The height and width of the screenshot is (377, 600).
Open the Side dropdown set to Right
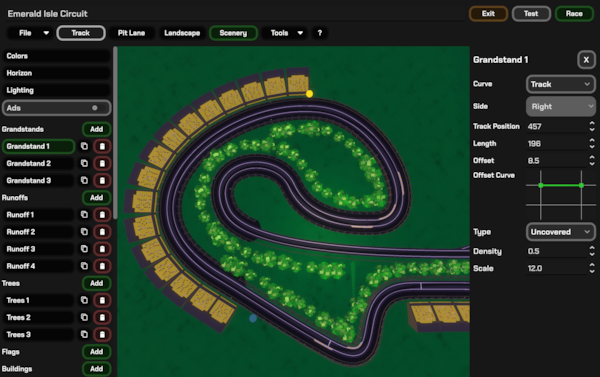tap(561, 106)
